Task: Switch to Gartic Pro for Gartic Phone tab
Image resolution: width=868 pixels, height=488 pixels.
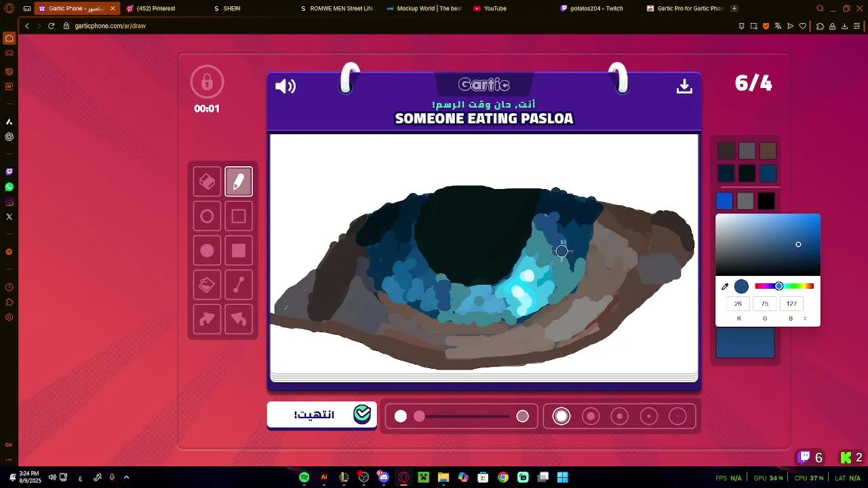Action: pos(684,8)
